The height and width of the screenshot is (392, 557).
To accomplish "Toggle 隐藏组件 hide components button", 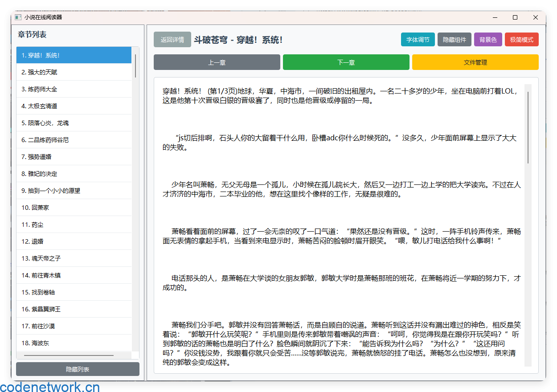I will click(x=454, y=40).
